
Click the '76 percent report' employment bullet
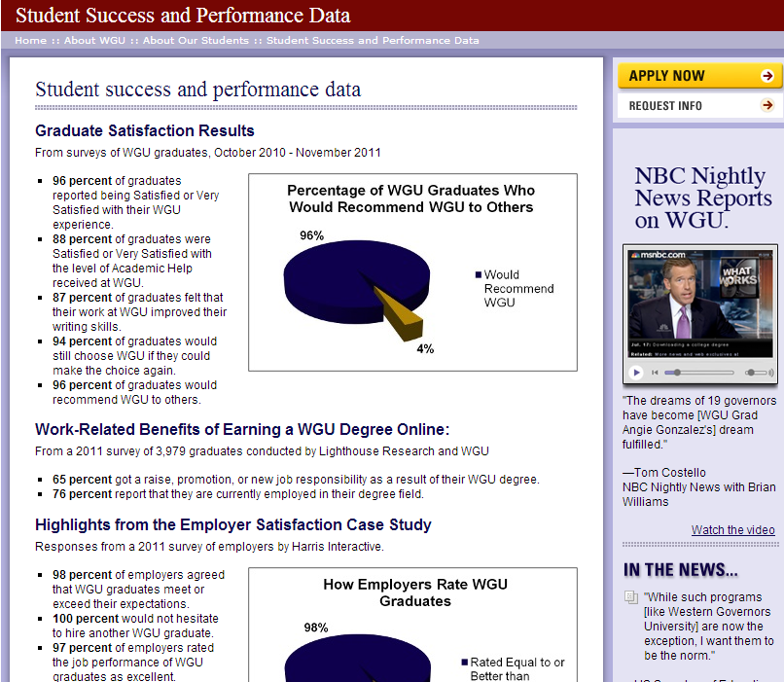click(x=238, y=494)
